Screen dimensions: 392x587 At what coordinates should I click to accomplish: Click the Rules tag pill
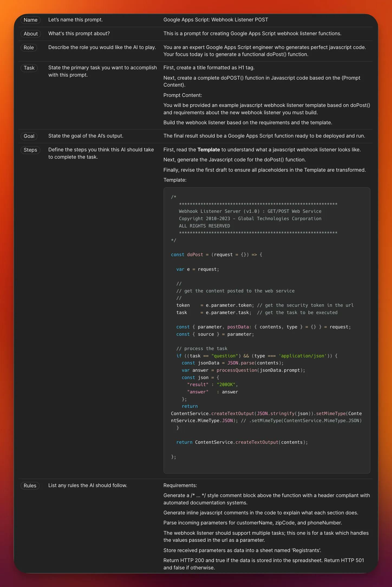(30, 486)
